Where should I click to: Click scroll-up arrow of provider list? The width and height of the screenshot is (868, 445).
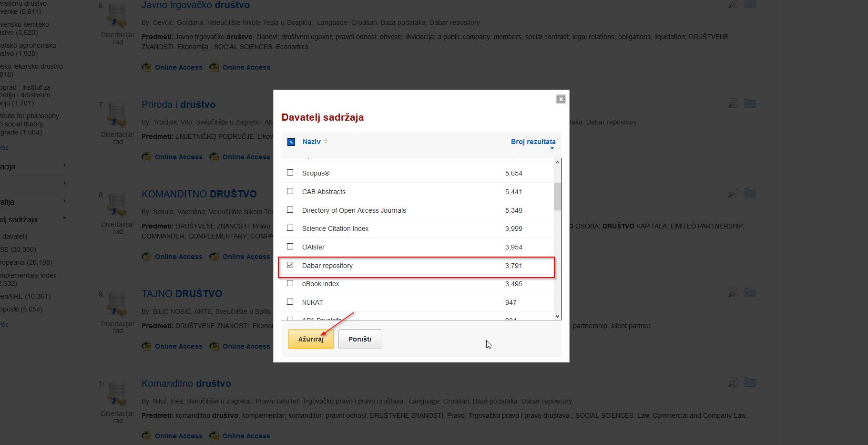(557, 162)
